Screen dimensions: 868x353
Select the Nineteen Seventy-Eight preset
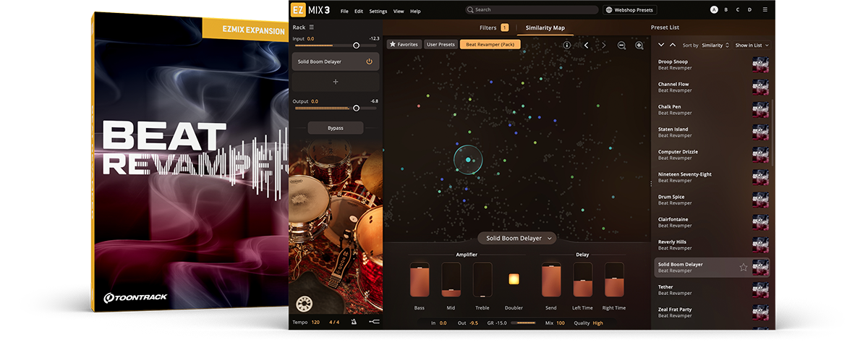pos(712,177)
